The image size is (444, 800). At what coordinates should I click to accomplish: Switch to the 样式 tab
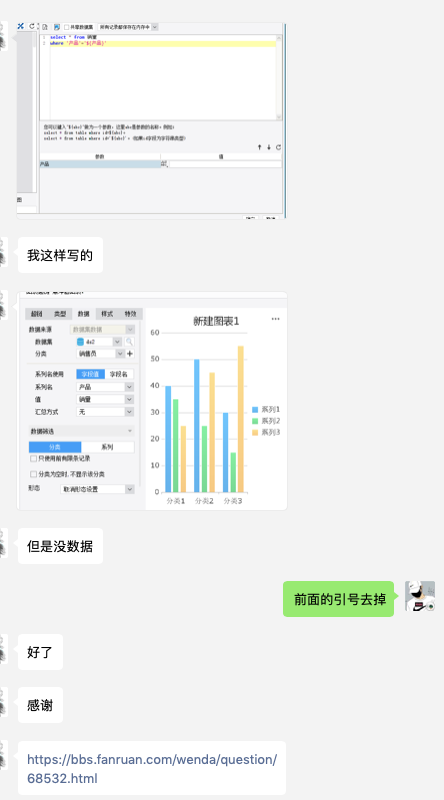pyautogui.click(x=107, y=314)
